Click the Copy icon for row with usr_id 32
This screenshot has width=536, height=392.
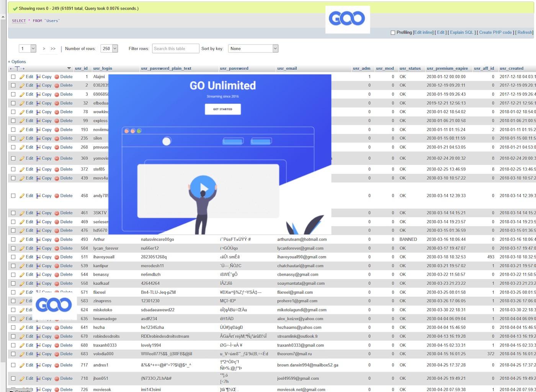[38, 103]
